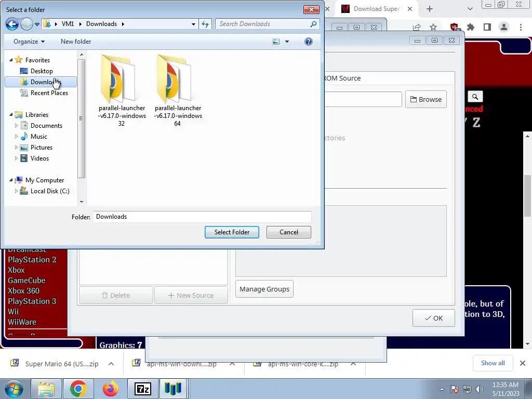Expand the Pictures library
Image resolution: width=532 pixels, height=399 pixels.
16,147
